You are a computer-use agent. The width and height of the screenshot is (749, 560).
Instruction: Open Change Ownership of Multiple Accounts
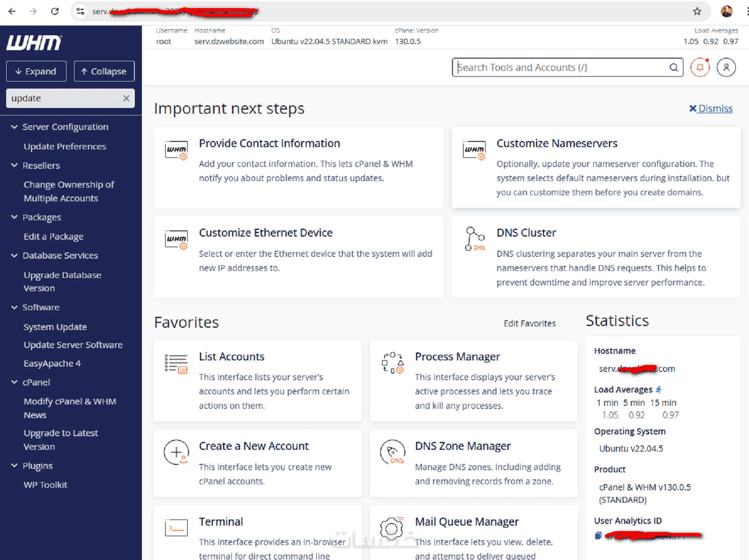69,191
